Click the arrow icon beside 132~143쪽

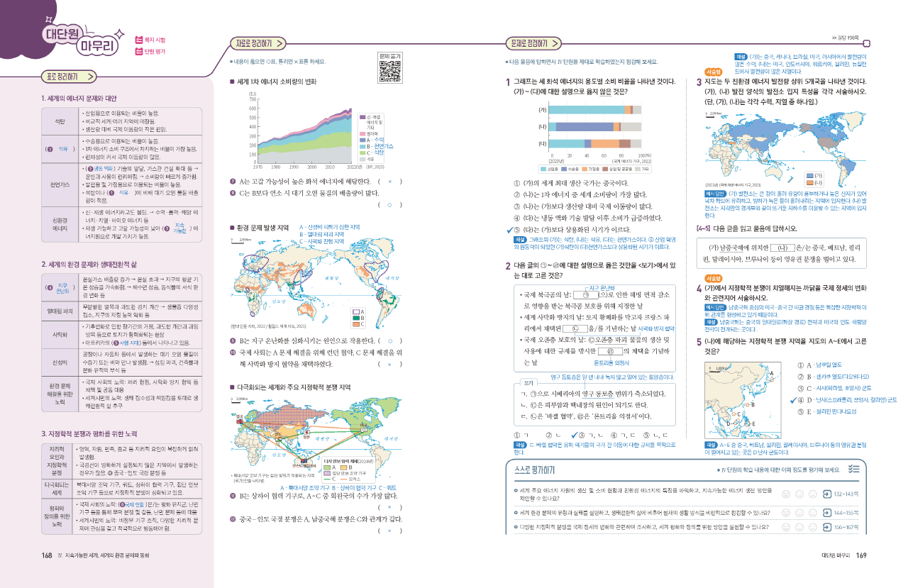[827, 493]
